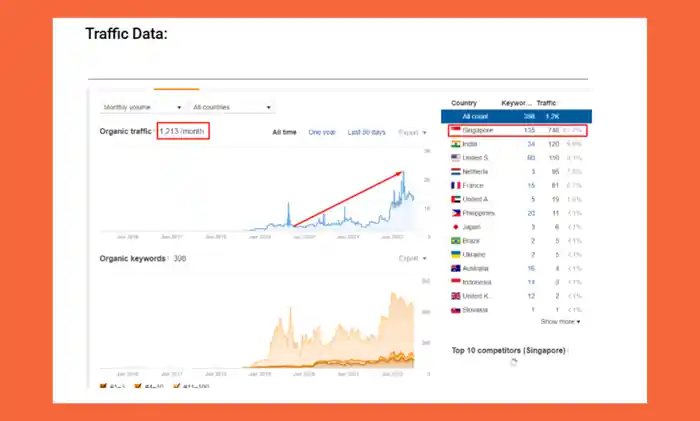700x421 pixels.
Task: Select the All time range tab
Action: pos(284,132)
